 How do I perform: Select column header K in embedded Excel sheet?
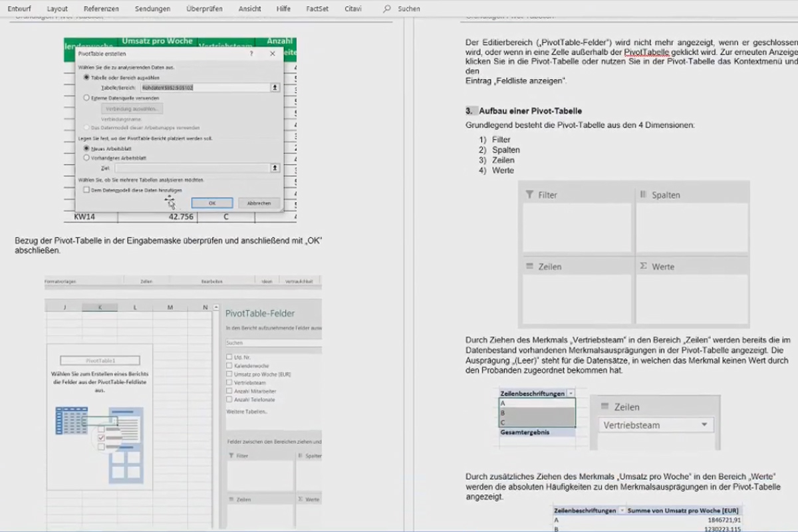[x=100, y=307]
